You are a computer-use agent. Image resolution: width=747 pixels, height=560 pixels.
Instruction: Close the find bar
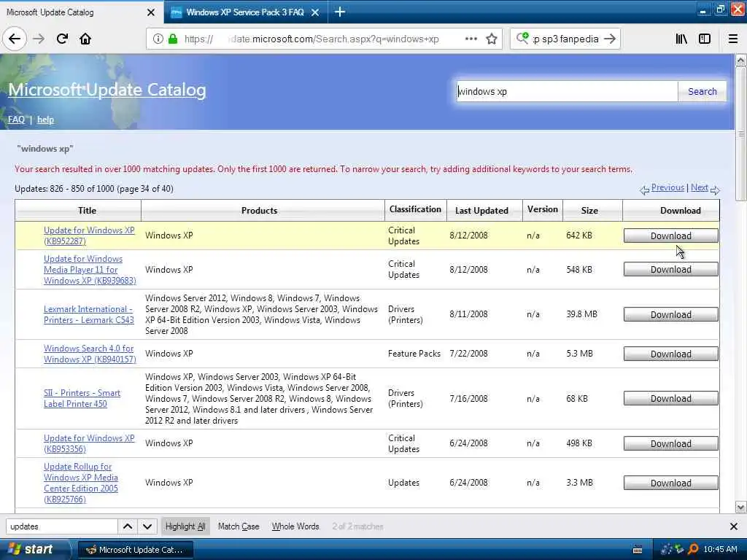tap(734, 526)
